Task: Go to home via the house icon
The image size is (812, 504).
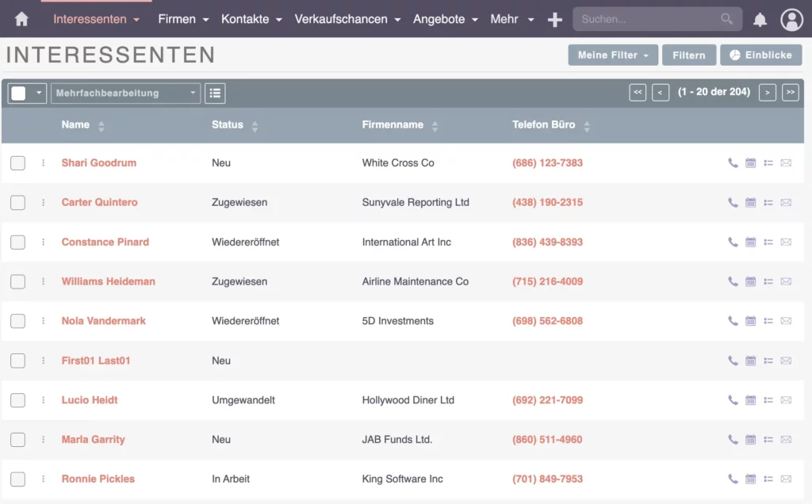Action: [x=21, y=19]
